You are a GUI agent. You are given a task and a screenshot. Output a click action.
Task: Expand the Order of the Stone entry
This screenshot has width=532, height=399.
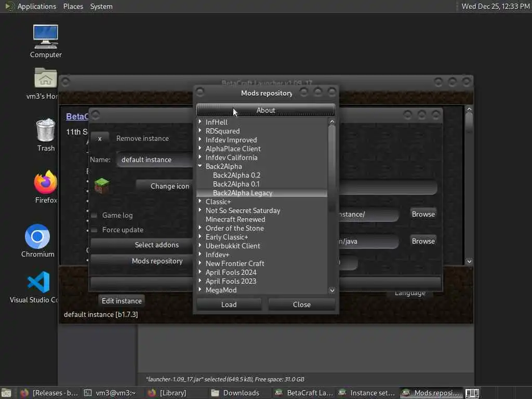(x=200, y=228)
